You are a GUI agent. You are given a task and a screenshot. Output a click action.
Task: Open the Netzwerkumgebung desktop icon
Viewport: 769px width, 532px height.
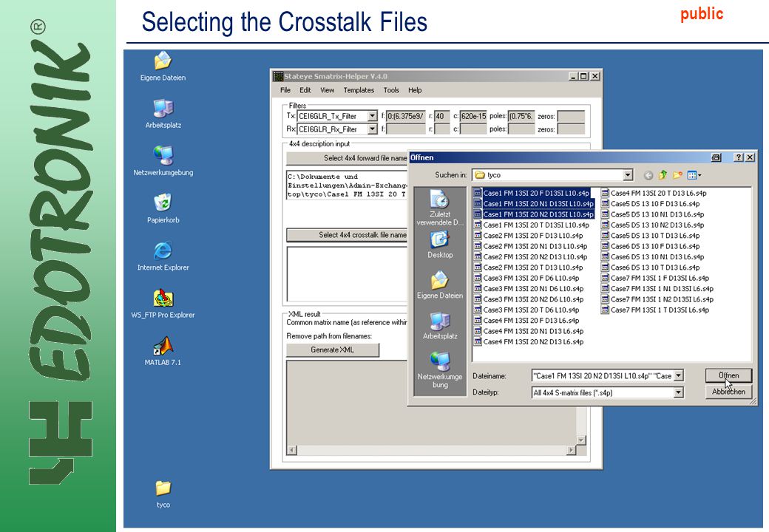163,161
